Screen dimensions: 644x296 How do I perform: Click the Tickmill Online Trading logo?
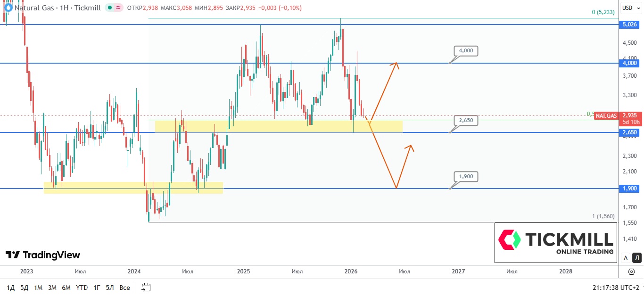556,243
